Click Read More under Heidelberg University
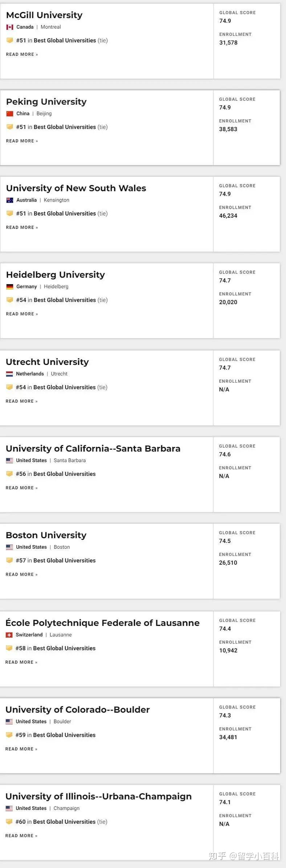Viewport: 286px width, 868px height. 22,314
